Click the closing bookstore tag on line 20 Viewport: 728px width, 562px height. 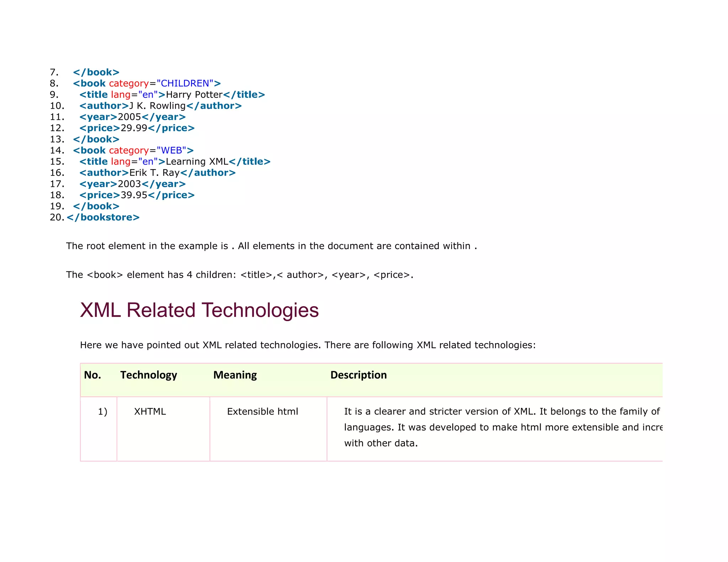coord(103,217)
